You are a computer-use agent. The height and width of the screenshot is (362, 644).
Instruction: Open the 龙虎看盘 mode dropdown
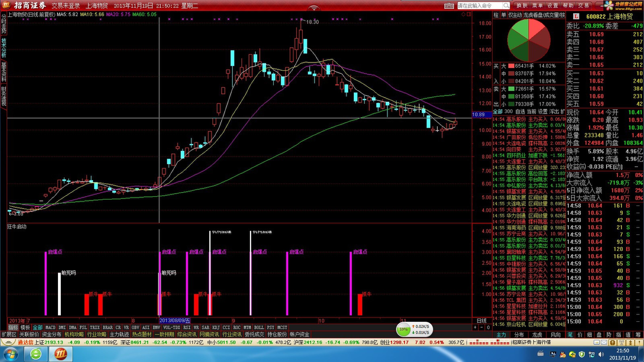pyautogui.click(x=544, y=15)
